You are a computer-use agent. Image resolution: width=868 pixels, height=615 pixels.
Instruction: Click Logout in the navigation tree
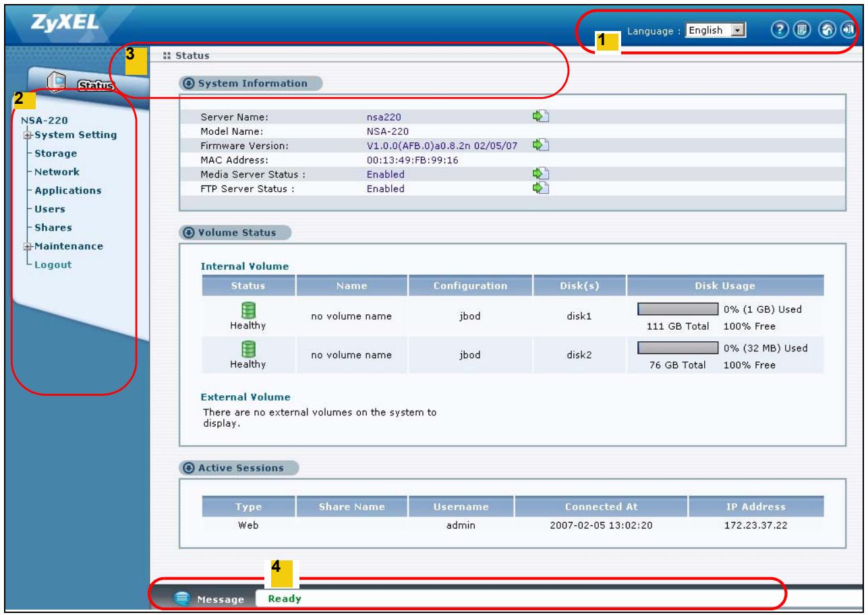[x=53, y=264]
